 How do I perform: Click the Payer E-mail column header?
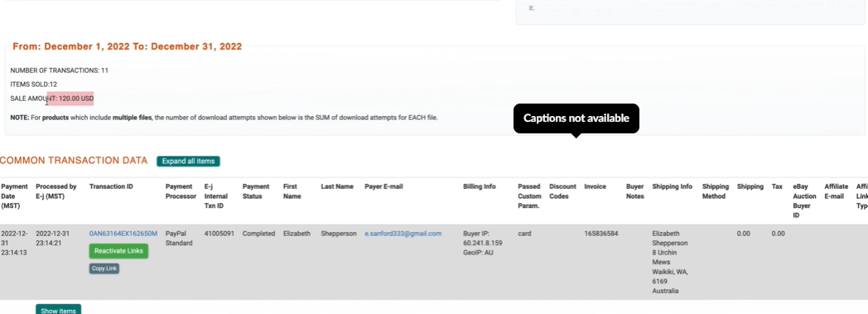coord(383,186)
